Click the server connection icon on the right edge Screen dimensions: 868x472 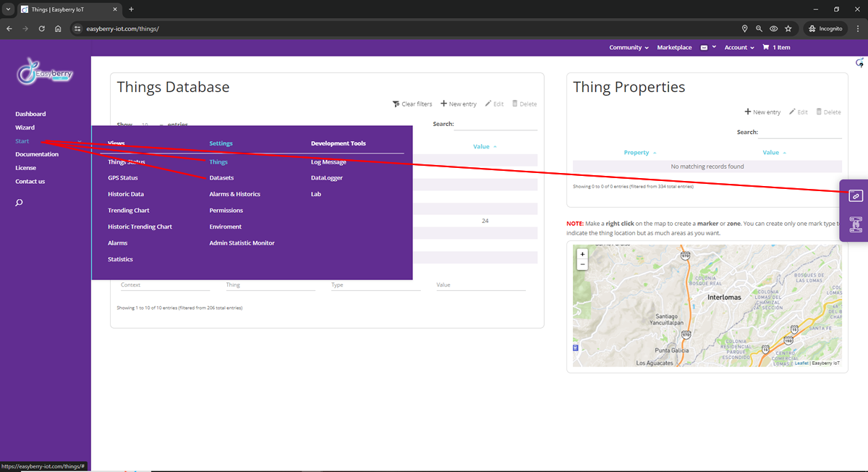click(x=854, y=224)
